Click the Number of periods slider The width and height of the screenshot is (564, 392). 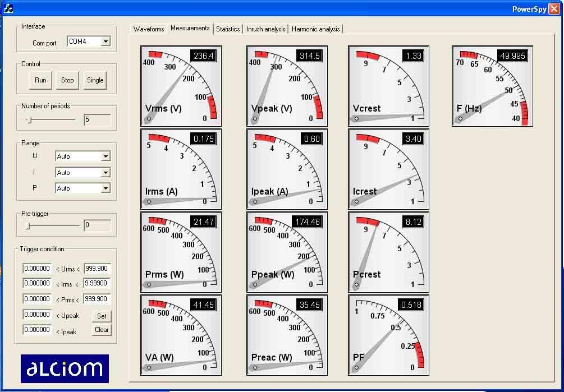tap(51, 119)
